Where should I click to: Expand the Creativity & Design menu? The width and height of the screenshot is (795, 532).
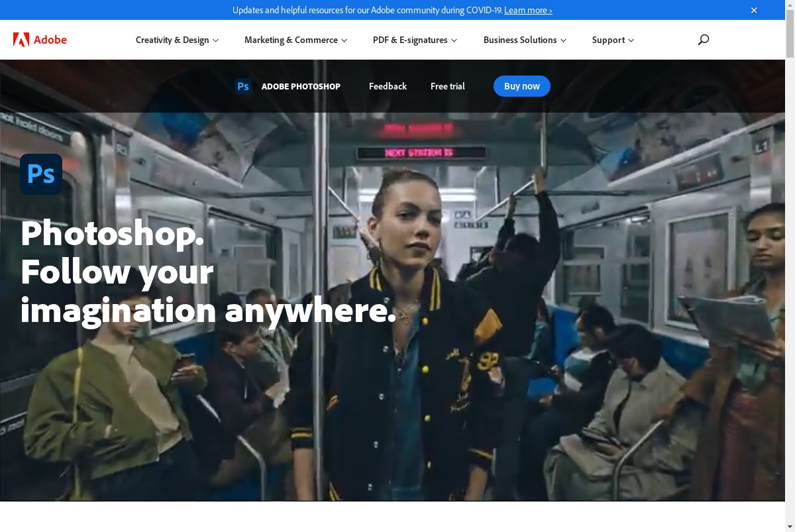coord(177,40)
